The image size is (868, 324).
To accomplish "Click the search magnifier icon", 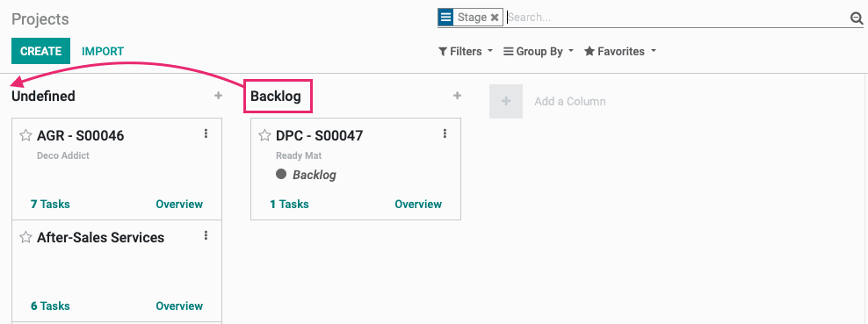I will tap(857, 18).
